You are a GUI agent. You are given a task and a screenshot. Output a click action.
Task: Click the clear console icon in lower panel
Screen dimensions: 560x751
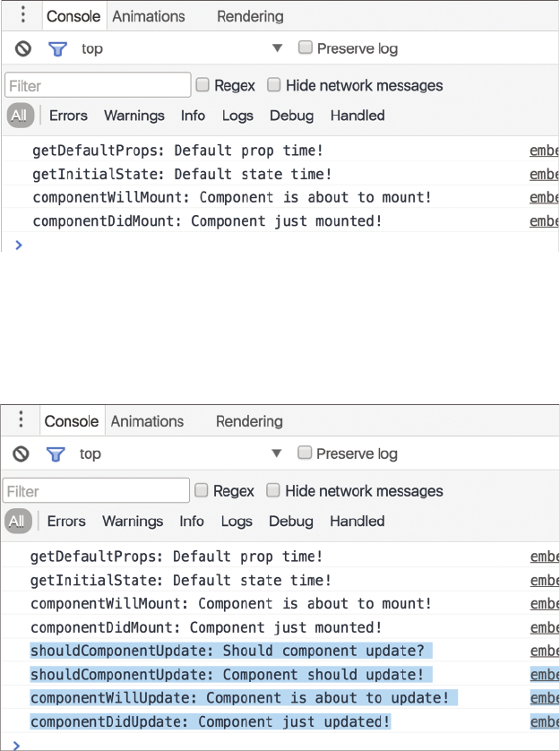22,454
